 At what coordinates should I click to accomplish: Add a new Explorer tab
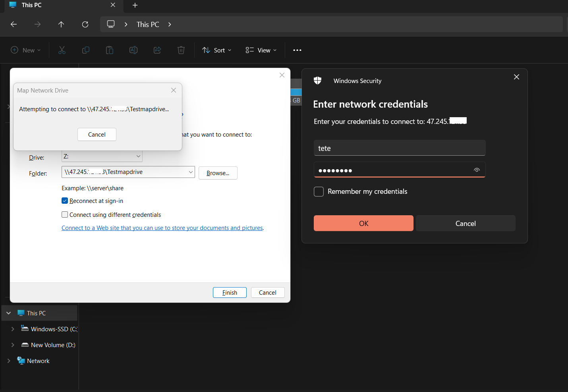(x=135, y=5)
